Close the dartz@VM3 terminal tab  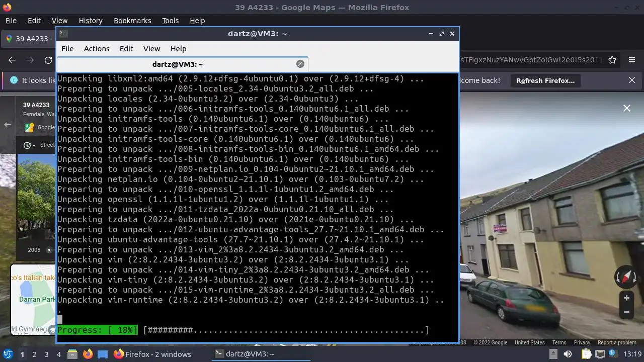pos(300,64)
